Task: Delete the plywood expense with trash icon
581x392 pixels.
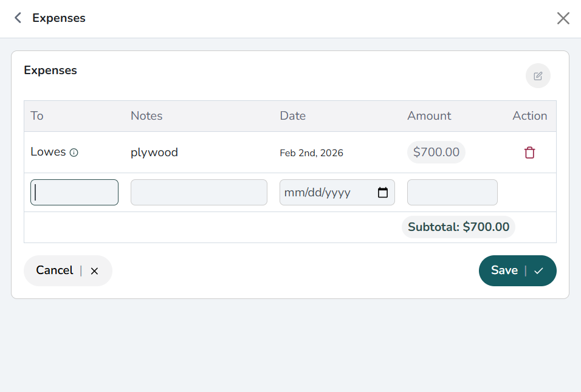Action: click(530, 153)
